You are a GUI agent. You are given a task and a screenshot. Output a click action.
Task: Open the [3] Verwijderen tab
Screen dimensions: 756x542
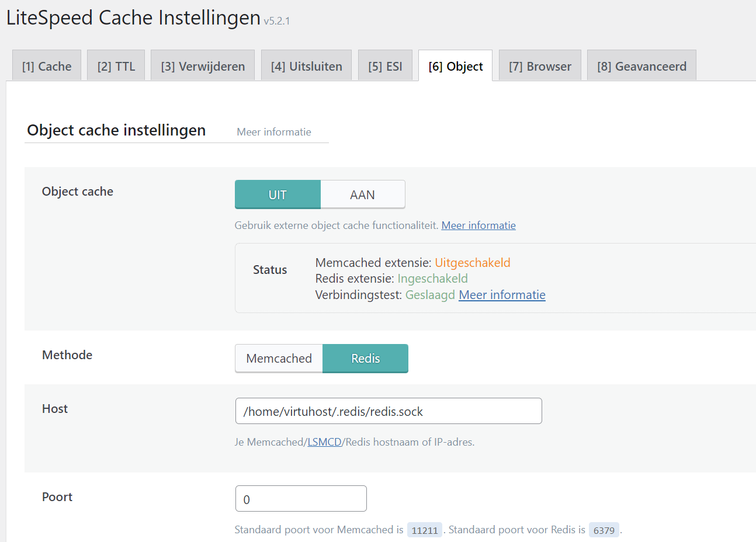[203, 65]
